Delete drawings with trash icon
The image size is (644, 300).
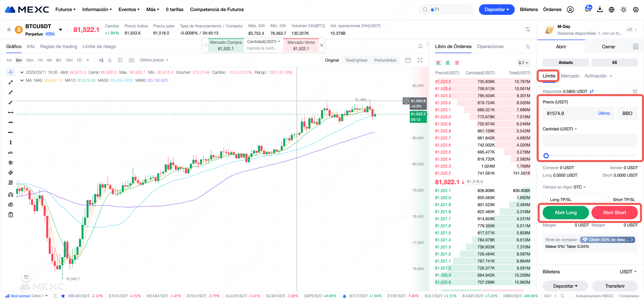click(11, 215)
